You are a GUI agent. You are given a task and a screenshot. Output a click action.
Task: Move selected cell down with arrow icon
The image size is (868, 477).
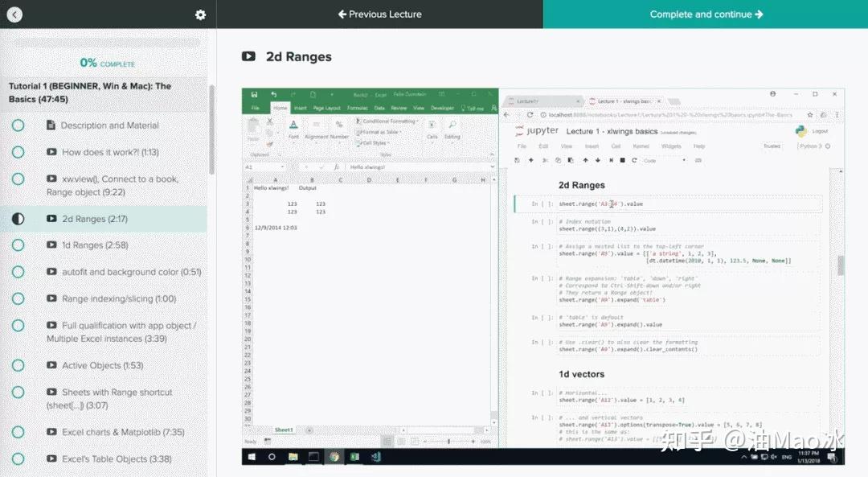597,160
